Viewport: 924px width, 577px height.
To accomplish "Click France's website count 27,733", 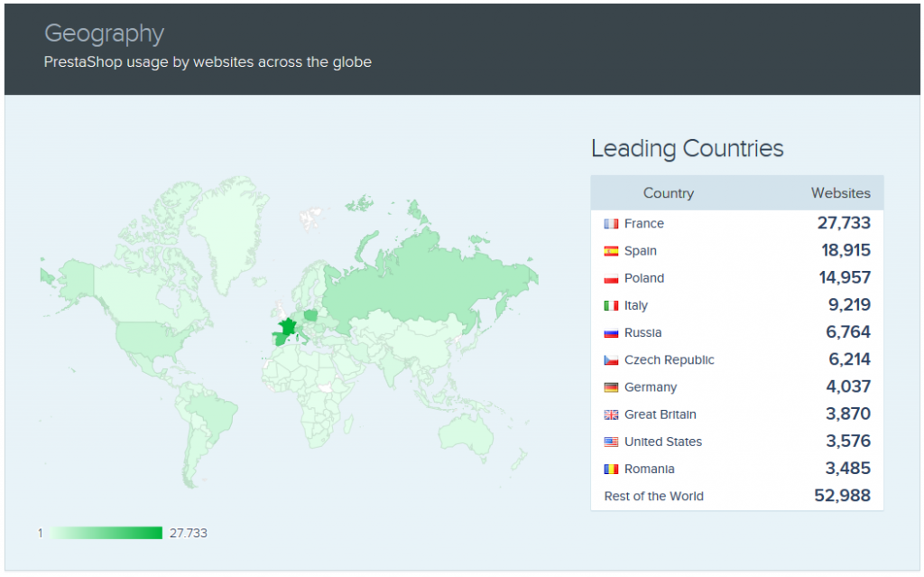I will (x=844, y=223).
